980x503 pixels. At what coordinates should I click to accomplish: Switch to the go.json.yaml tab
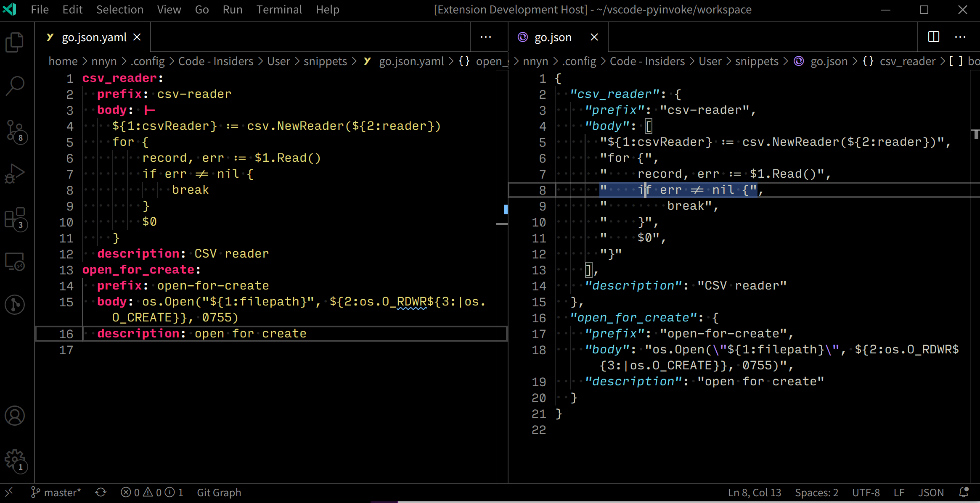[x=93, y=37]
